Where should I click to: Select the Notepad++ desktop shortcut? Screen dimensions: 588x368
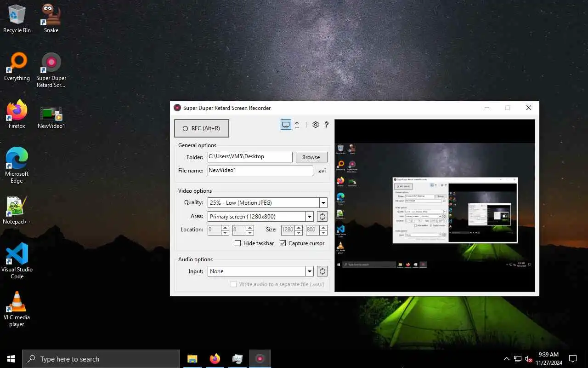17,211
